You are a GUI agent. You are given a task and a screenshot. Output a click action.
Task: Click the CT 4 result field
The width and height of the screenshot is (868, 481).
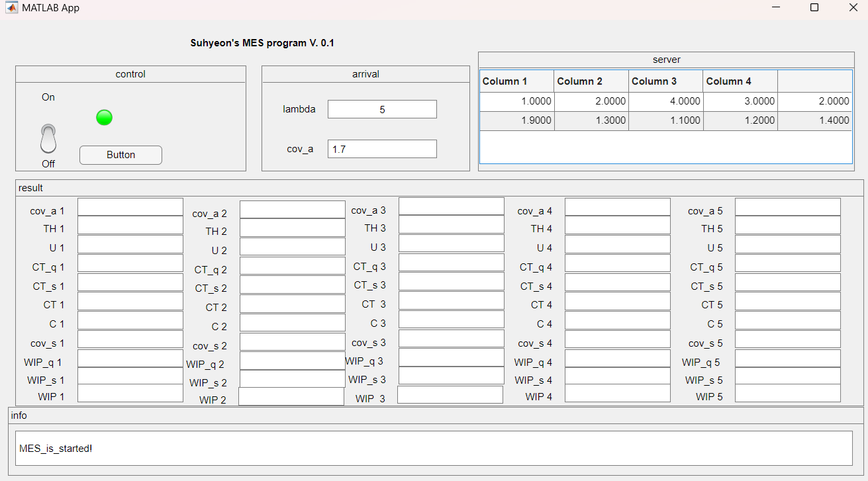click(618, 301)
